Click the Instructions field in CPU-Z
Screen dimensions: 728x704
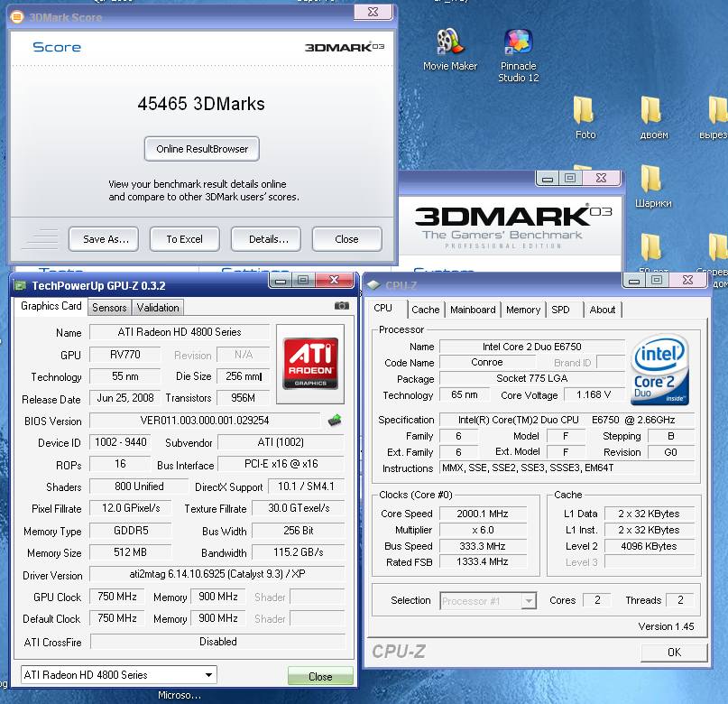click(x=567, y=468)
